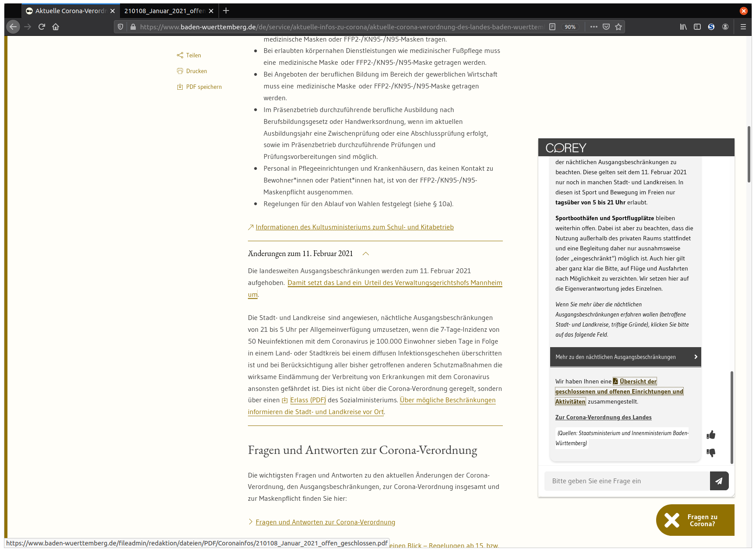The height and width of the screenshot is (552, 756).
Task: Save page to Pocket
Action: coord(606,27)
